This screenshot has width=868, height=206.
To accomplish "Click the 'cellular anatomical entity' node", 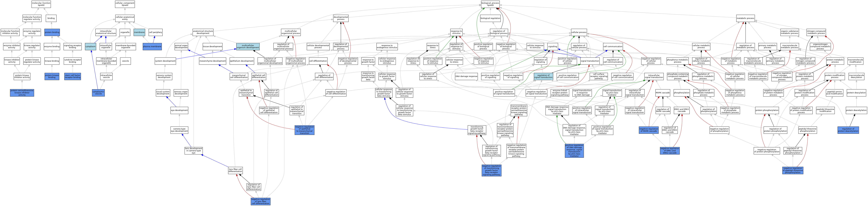I will [x=125, y=18].
